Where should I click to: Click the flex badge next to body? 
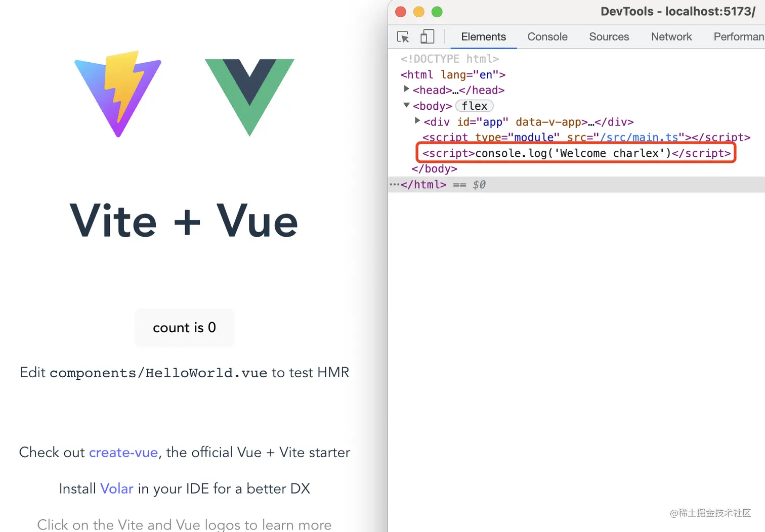[475, 106]
